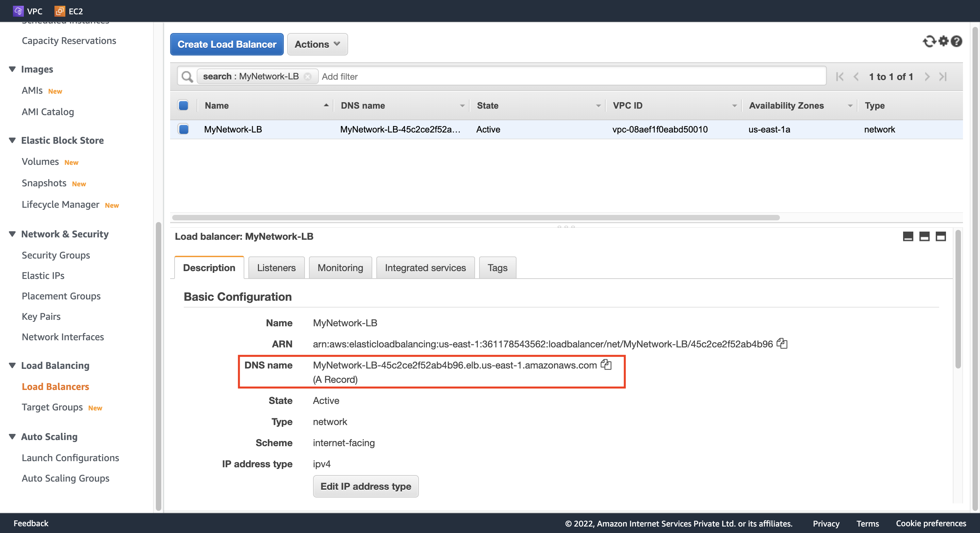Open Auto Scaling Groups in sidebar

pos(65,479)
